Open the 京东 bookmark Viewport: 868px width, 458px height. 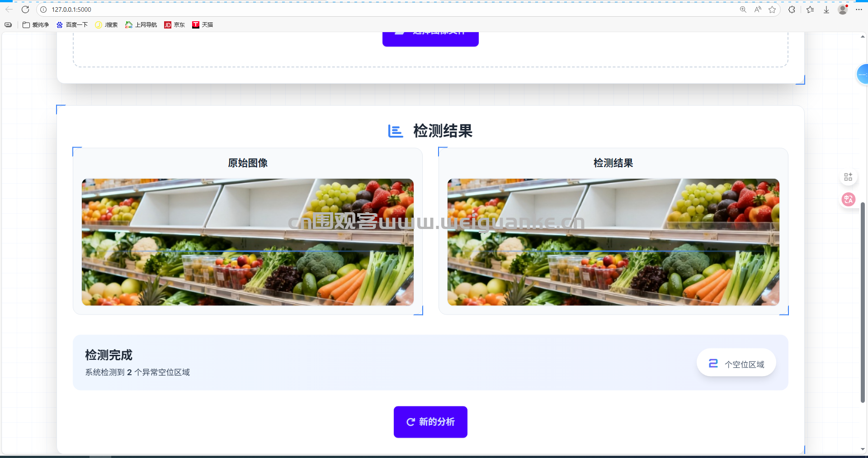[x=175, y=25]
